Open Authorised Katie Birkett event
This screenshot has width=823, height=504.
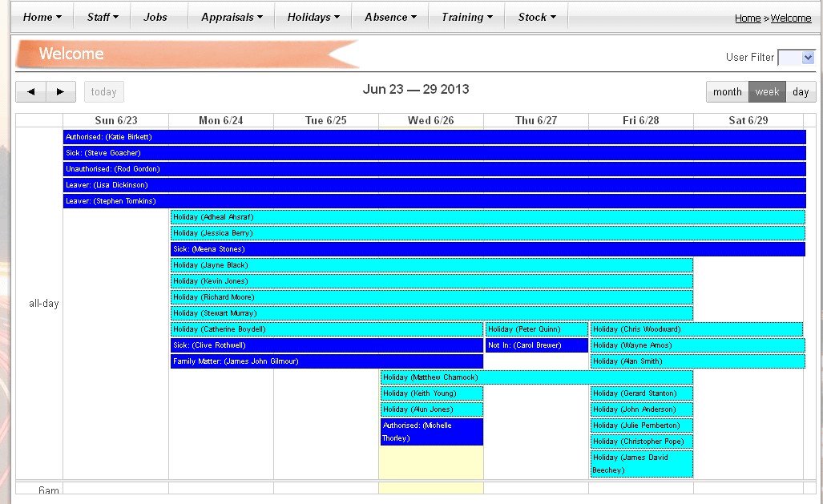point(434,137)
